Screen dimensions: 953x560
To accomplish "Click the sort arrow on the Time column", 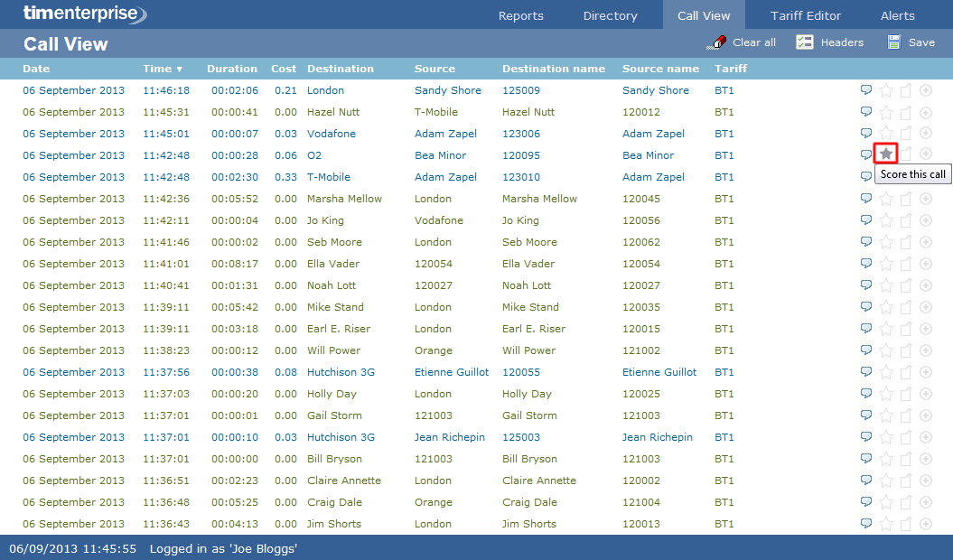I will click(177, 69).
